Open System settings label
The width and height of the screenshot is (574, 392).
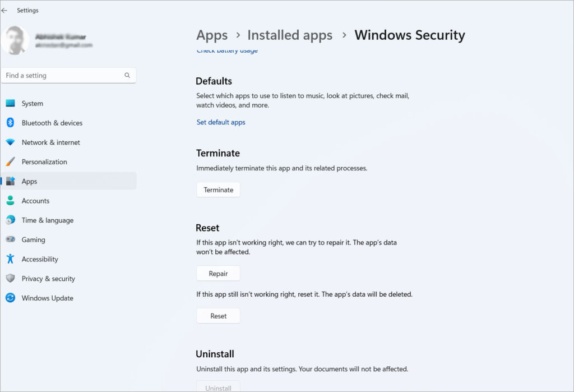tap(32, 104)
